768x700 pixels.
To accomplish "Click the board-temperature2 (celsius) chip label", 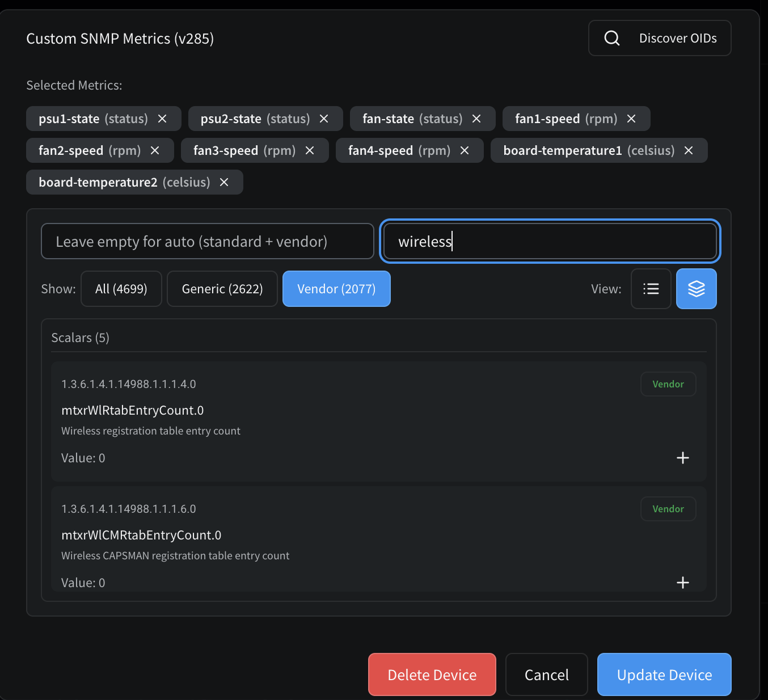I will point(124,182).
